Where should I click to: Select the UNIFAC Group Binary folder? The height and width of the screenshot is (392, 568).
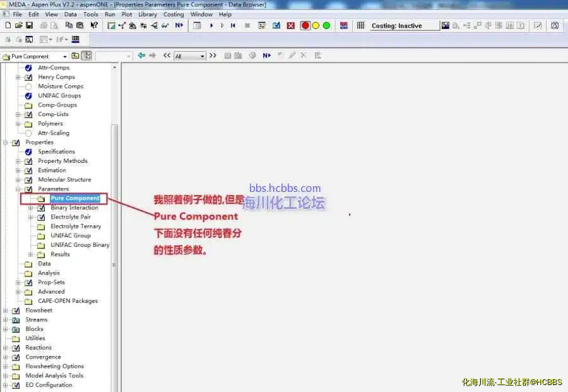point(80,245)
